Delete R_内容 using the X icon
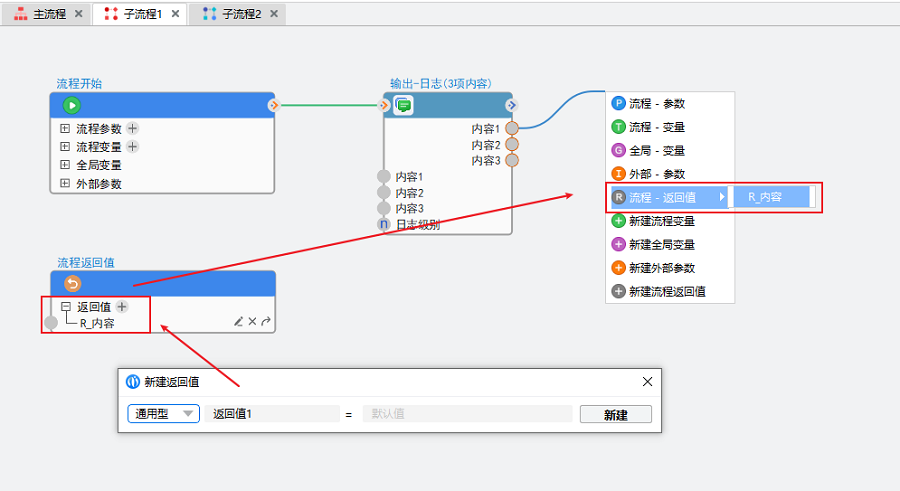Viewport: 900px width, 491px height. [252, 322]
